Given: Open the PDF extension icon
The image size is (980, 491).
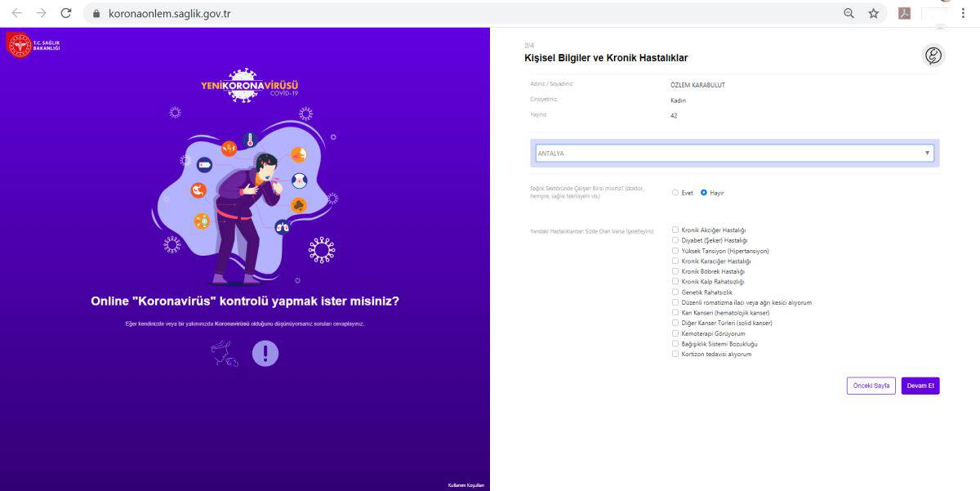Looking at the screenshot, I should (904, 13).
